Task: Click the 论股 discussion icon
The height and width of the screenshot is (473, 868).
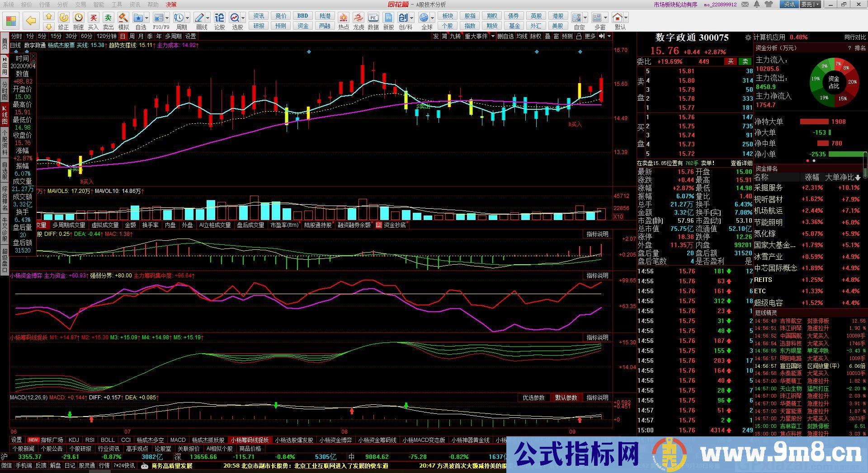Action: click(219, 18)
